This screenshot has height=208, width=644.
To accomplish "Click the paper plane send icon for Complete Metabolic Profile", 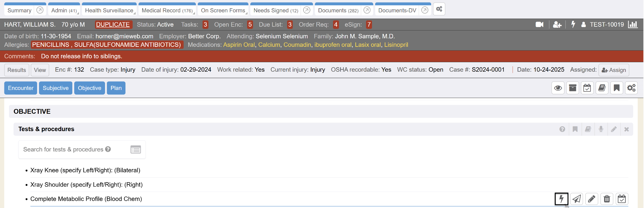I will [x=576, y=199].
